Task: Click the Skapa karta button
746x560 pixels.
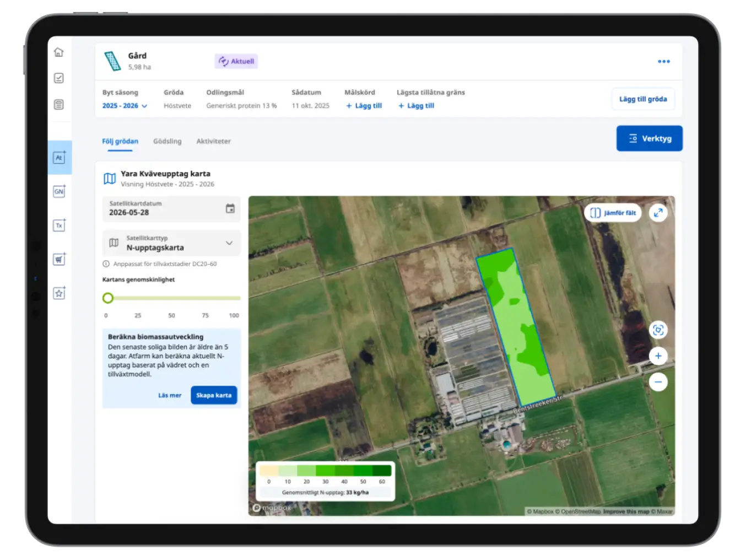Action: [x=214, y=395]
